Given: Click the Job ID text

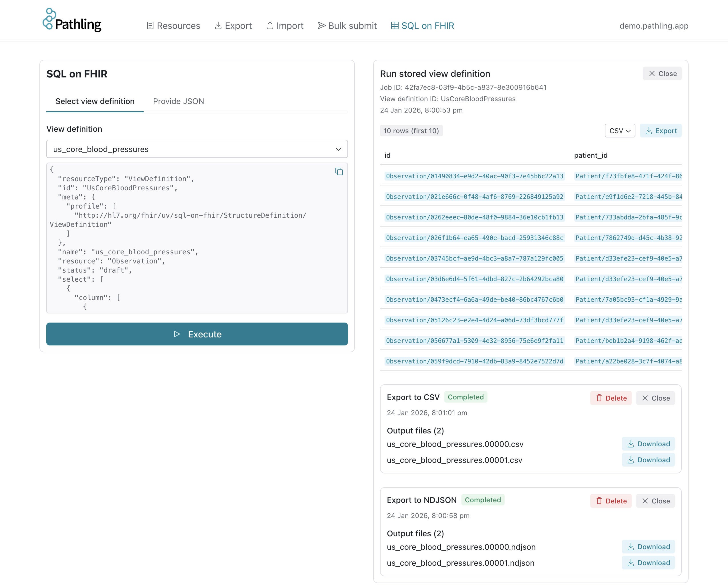Looking at the screenshot, I should click(463, 87).
